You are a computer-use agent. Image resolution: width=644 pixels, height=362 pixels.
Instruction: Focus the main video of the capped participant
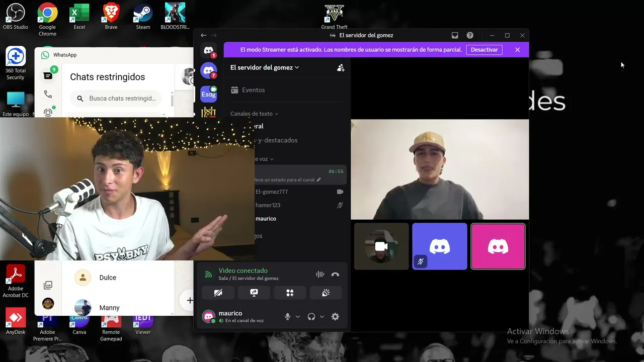[440, 169]
